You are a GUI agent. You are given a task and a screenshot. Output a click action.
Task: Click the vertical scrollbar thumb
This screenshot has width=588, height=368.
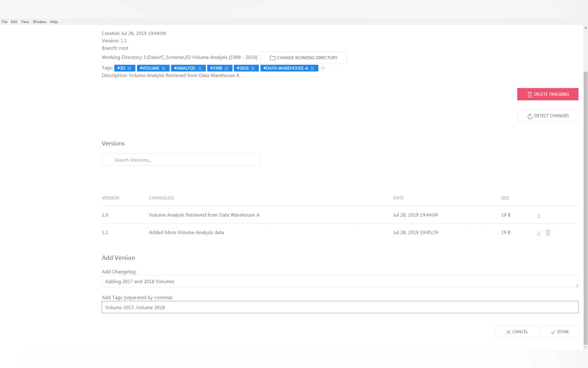[x=585, y=208]
